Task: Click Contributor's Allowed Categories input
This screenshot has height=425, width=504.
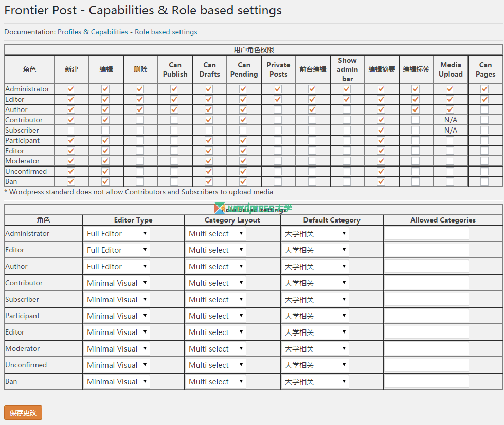Action: [x=426, y=283]
